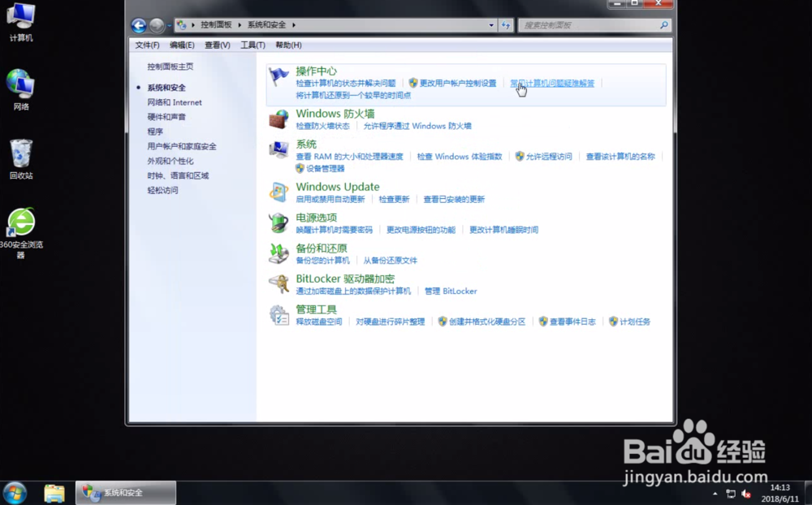
Task: Open 回收站 from the desktop
Action: coord(20,154)
